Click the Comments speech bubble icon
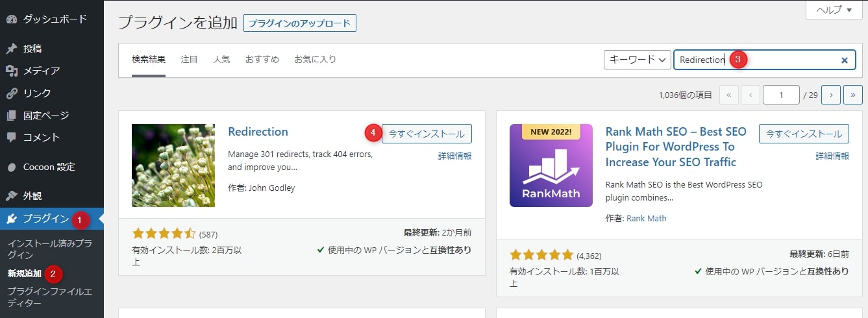 click(12, 137)
